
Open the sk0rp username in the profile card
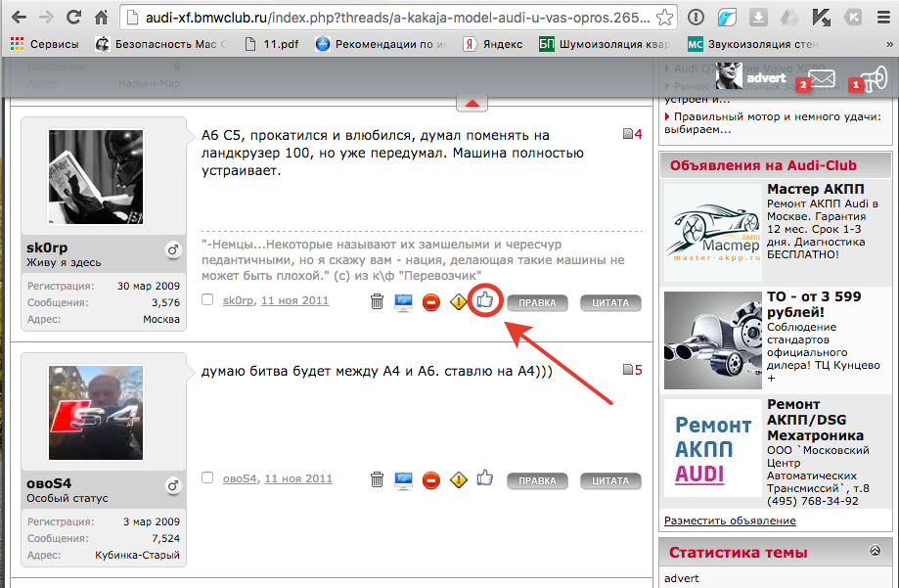point(47,248)
